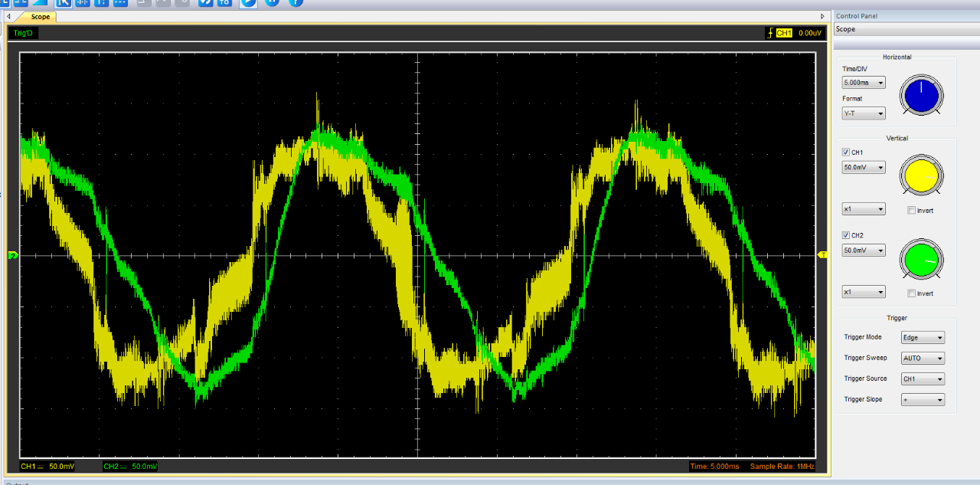Enable Invert for channel CH1
This screenshot has width=980, height=485.
[x=911, y=210]
